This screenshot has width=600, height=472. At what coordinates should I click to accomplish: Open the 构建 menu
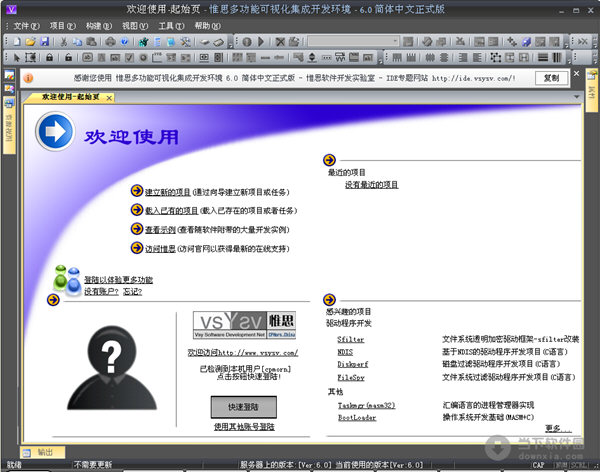click(99, 26)
